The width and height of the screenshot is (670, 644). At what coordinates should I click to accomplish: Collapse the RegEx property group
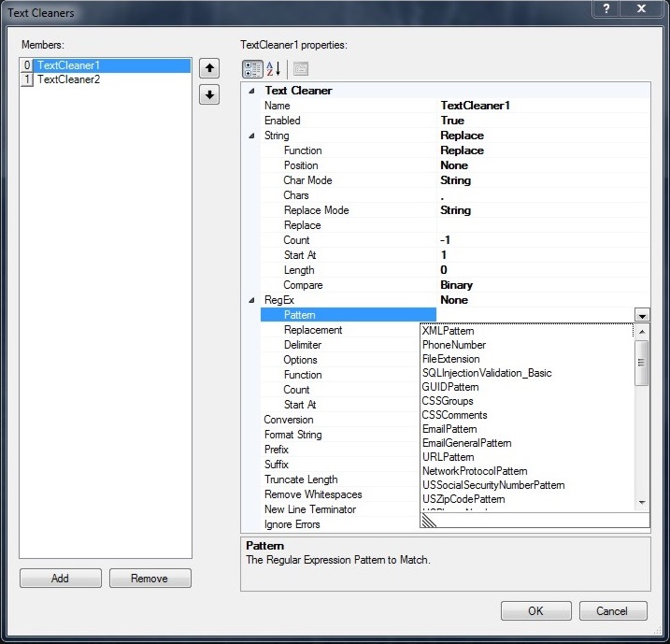click(250, 300)
